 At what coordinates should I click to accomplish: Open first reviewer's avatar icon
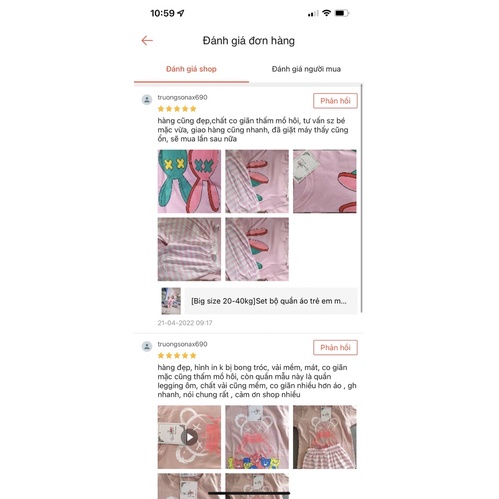[x=147, y=100]
